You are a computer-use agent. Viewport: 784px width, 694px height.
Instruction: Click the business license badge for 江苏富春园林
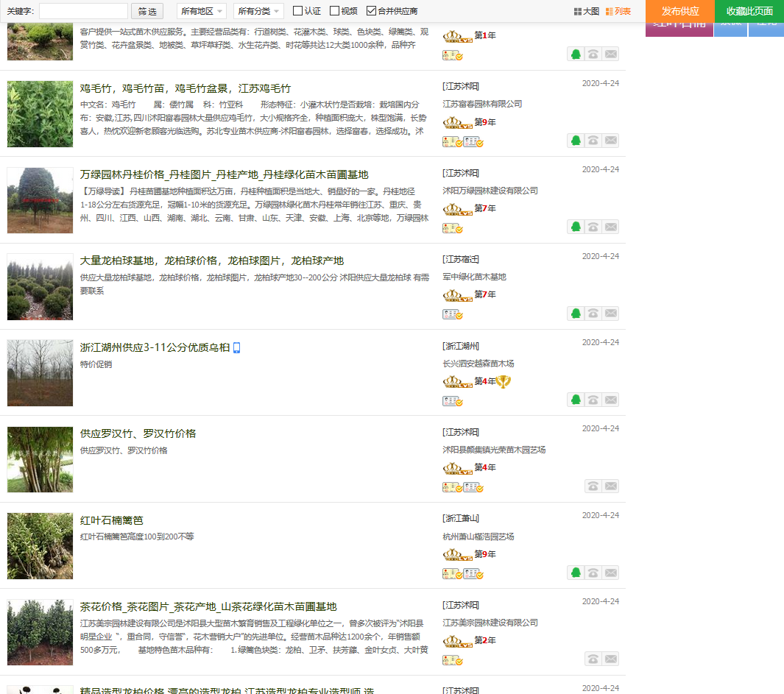pyautogui.click(x=453, y=143)
